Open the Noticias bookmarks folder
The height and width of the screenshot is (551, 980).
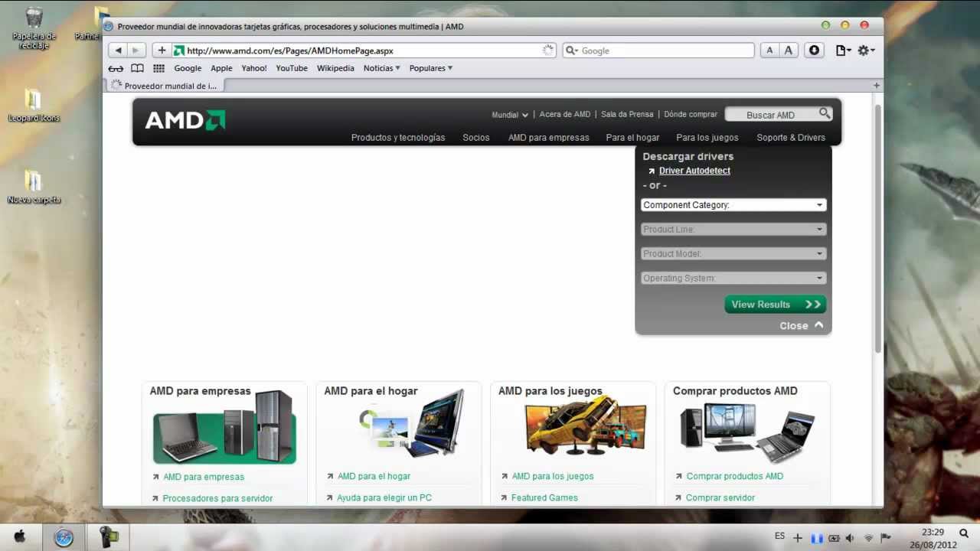[381, 68]
